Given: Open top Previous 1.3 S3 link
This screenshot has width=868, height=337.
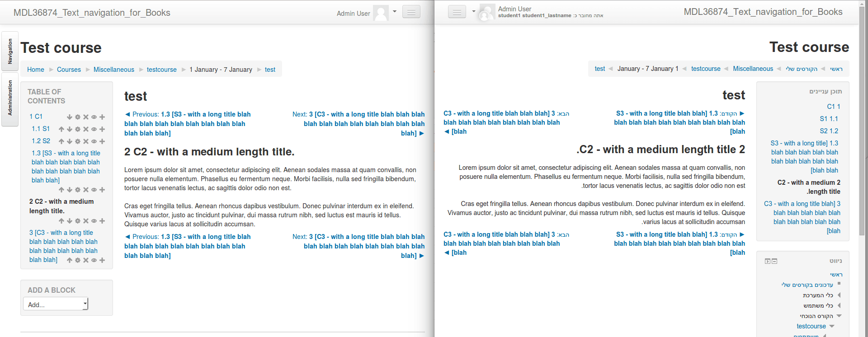Looking at the screenshot, I should pyautogui.click(x=187, y=124).
